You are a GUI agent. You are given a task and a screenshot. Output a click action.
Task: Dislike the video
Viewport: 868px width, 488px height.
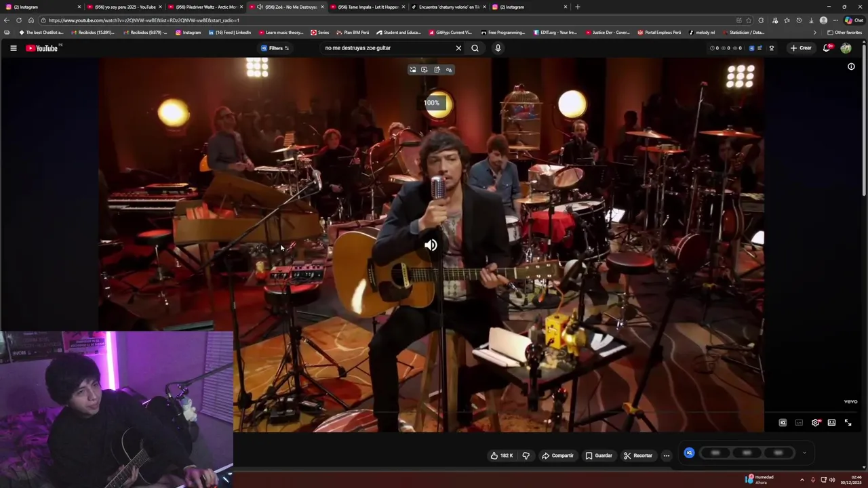(x=526, y=455)
